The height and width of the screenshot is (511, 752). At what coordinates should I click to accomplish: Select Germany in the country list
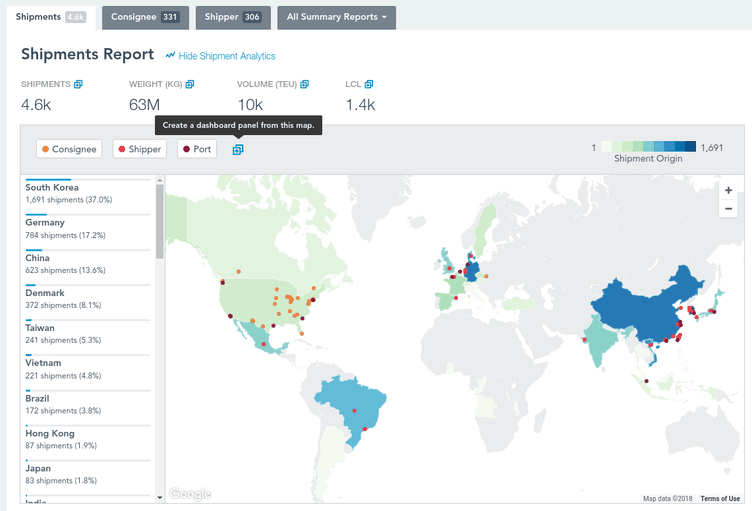click(x=88, y=228)
